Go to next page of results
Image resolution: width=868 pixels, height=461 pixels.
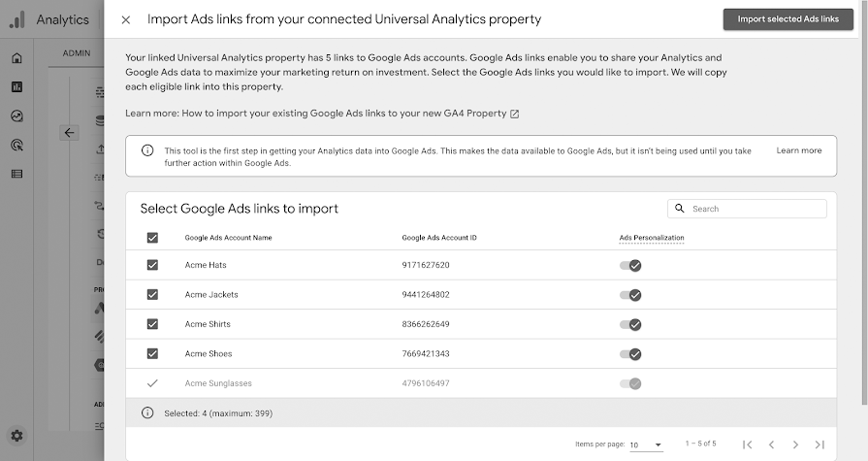pos(795,445)
